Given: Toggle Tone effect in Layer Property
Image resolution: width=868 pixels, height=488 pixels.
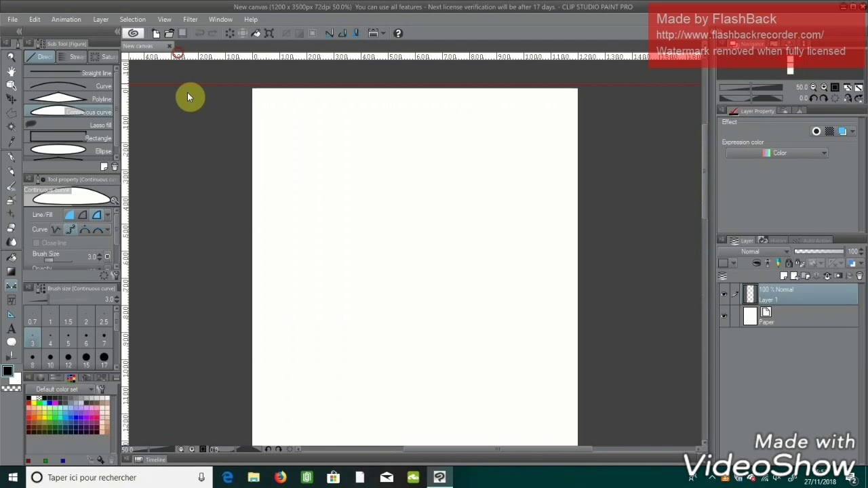Looking at the screenshot, I should (829, 131).
